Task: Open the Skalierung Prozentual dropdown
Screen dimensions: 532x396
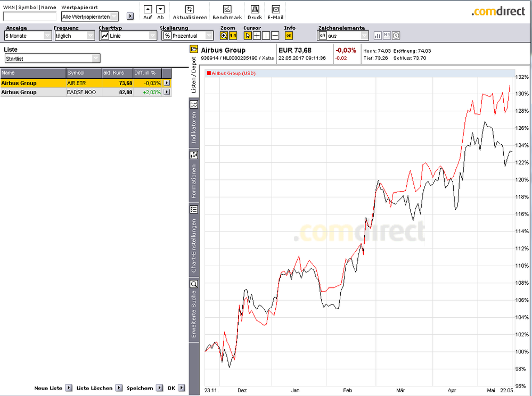Action: (187, 36)
